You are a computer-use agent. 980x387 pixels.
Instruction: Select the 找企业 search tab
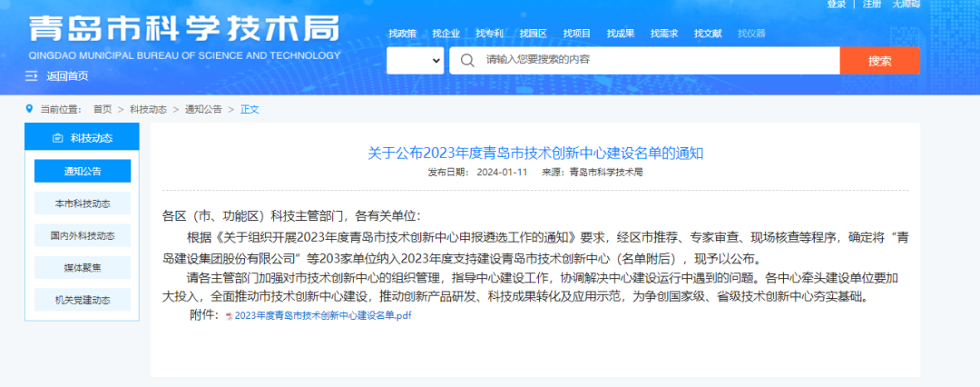click(x=446, y=34)
